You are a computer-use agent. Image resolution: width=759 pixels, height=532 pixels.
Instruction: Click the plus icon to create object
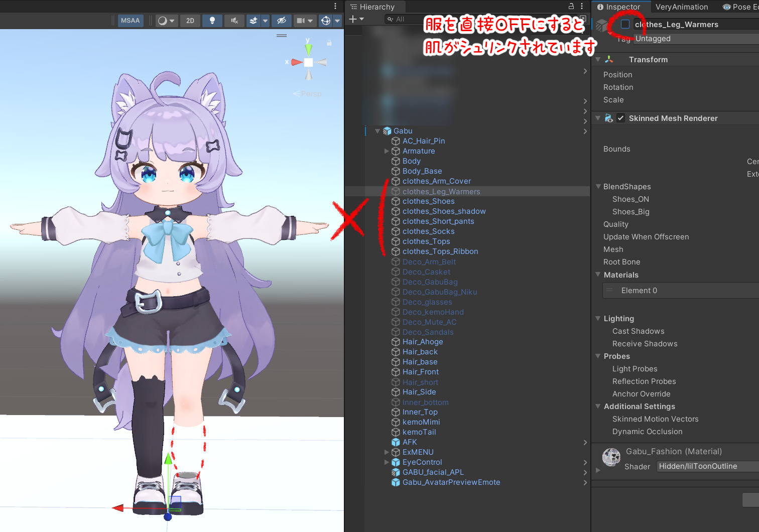coord(353,19)
